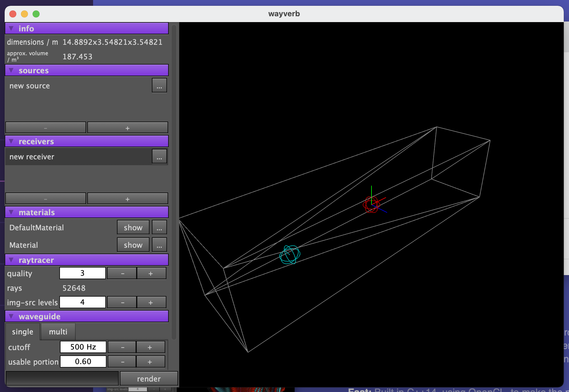The width and height of the screenshot is (569, 392).
Task: Open new receiver options ellipsis button
Action: pos(159,156)
